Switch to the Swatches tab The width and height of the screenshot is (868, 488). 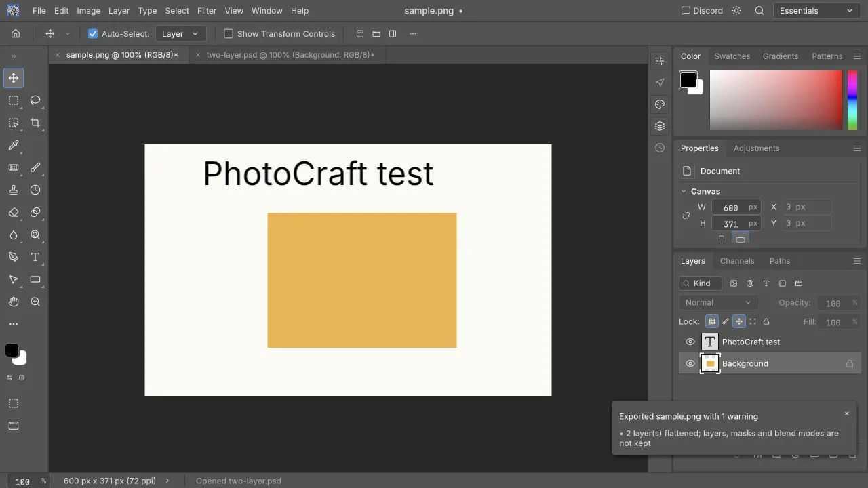click(732, 56)
